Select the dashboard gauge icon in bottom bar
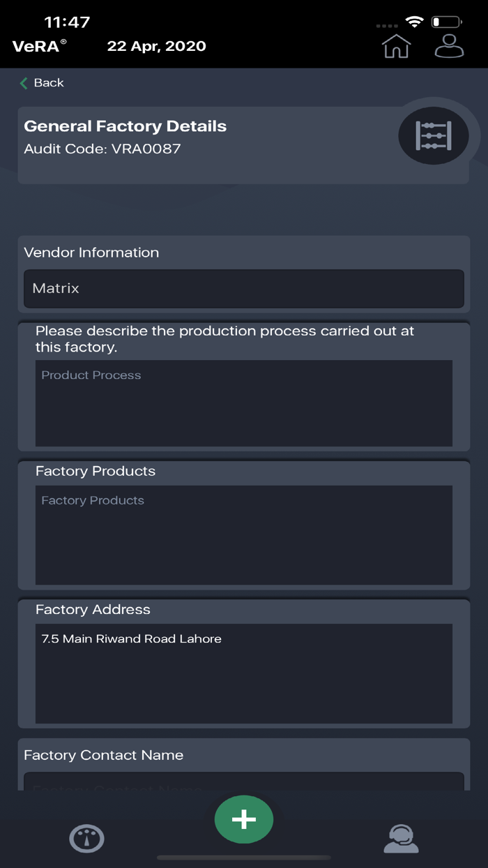 (86, 839)
